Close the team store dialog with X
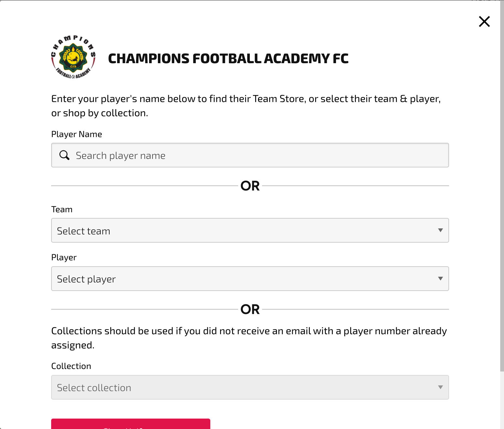 coord(484,21)
